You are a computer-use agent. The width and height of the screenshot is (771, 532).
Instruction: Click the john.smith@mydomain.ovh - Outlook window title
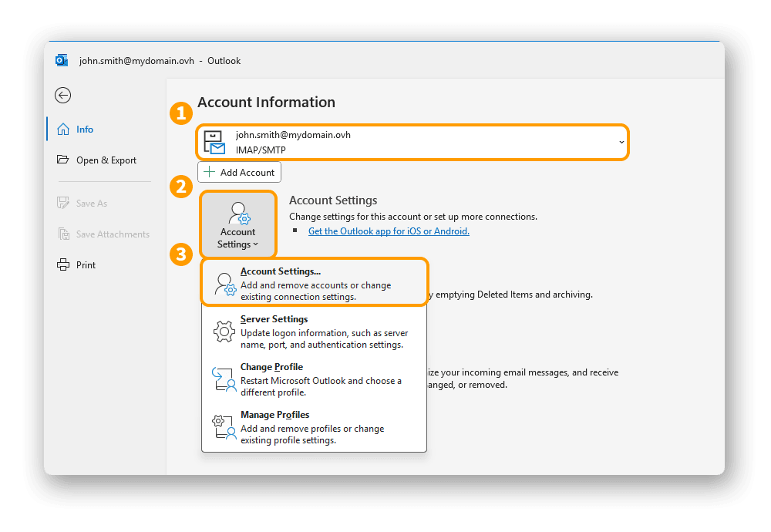160,61
